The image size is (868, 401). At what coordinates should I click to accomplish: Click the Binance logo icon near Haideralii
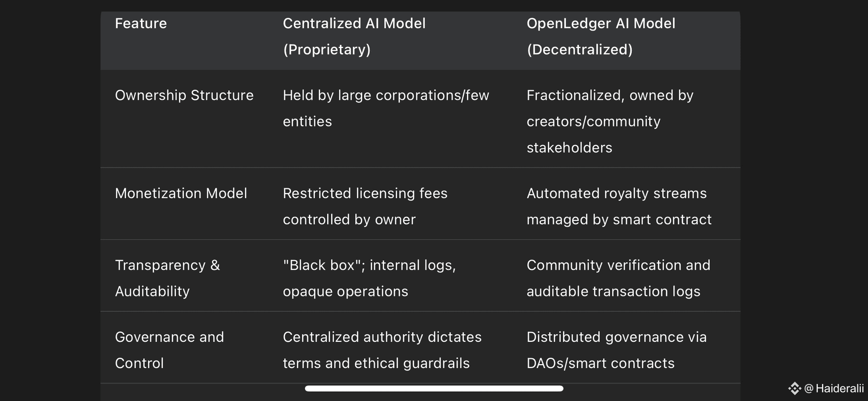tap(794, 388)
